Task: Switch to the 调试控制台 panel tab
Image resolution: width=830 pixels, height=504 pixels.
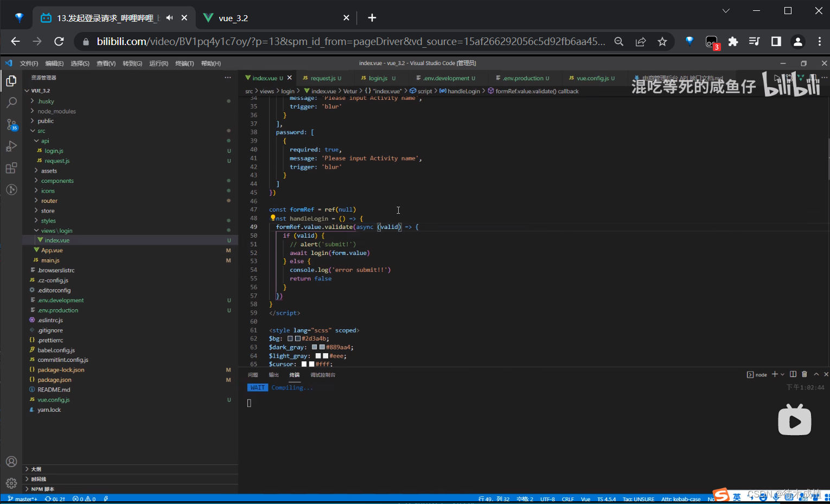Action: [x=323, y=375]
